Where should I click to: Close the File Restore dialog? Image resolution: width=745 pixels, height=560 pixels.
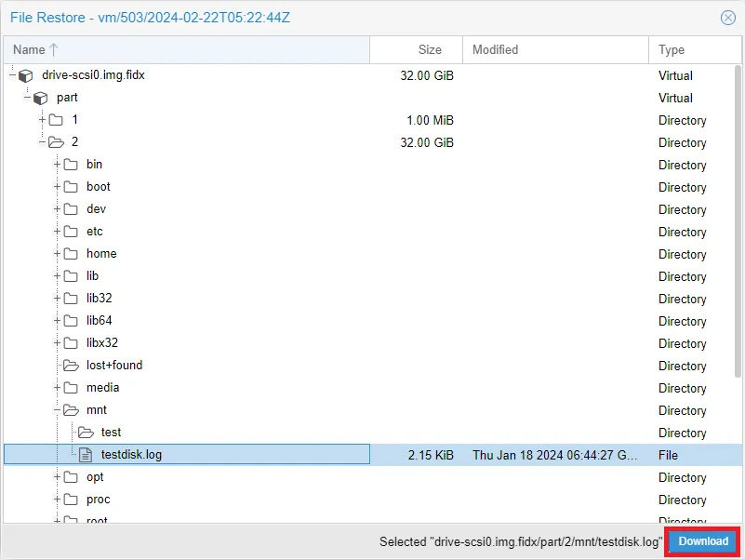coord(728,17)
